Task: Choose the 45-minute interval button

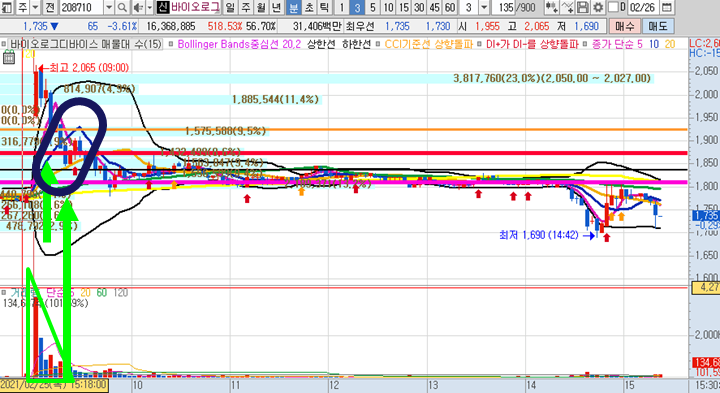Action: point(435,7)
